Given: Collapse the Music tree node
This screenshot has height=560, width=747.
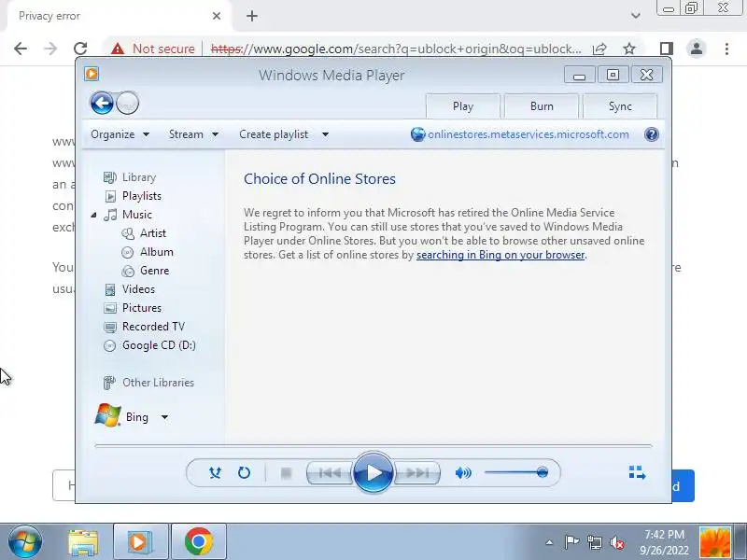Looking at the screenshot, I should pos(94,216).
